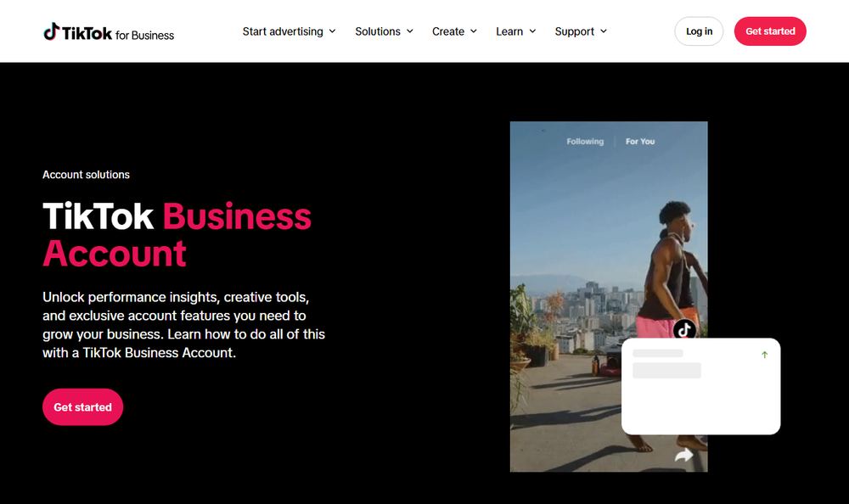The image size is (849, 504).
Task: Expand the Start advertising chevron
Action: [x=333, y=31]
